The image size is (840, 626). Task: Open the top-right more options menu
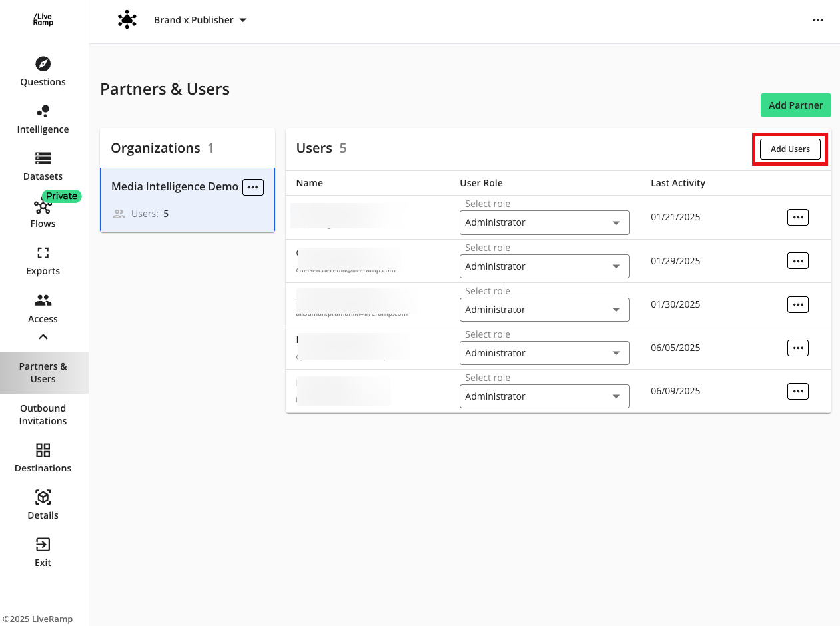tap(817, 20)
